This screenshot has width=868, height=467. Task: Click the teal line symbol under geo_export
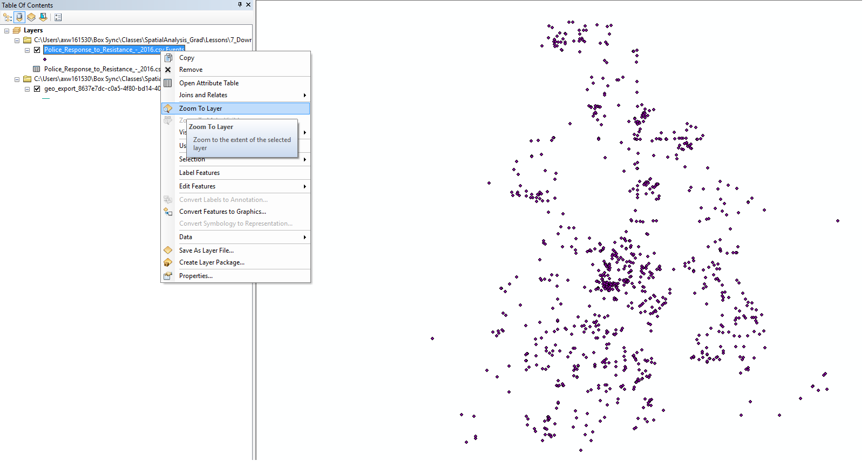[x=46, y=98]
